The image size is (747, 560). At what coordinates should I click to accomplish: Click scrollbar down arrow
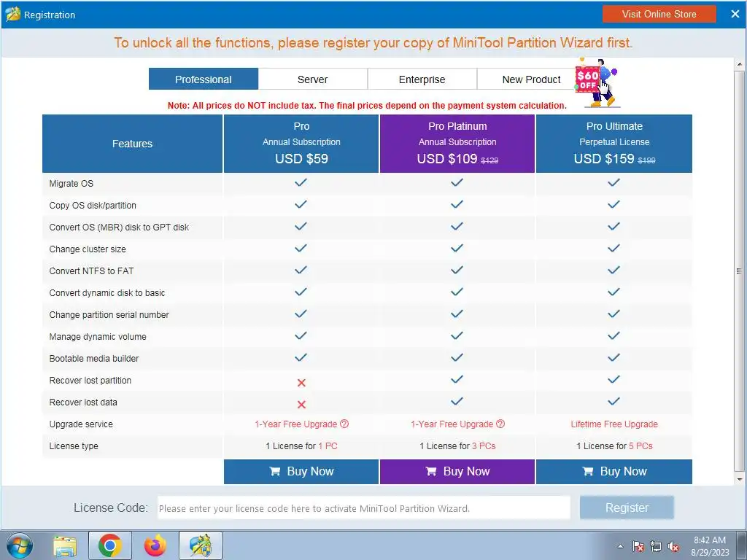pyautogui.click(x=740, y=479)
